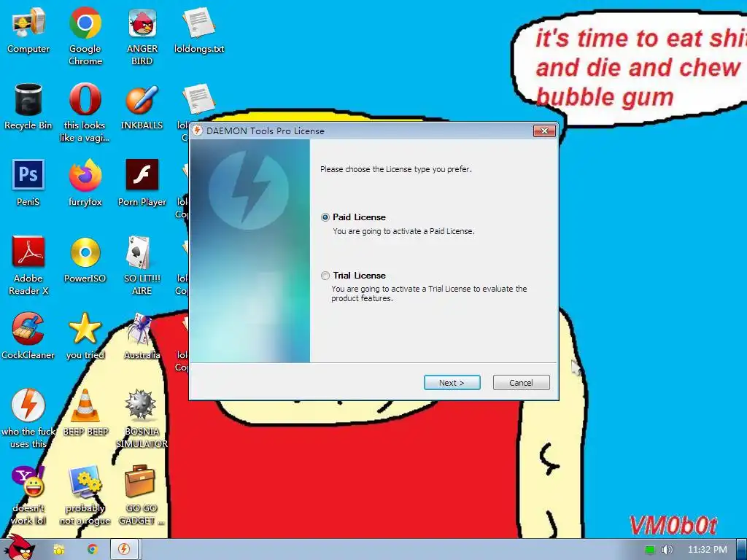Click the DAEMON Tools Pro License title bar
Screen dimensions: 747x560
(362, 131)
